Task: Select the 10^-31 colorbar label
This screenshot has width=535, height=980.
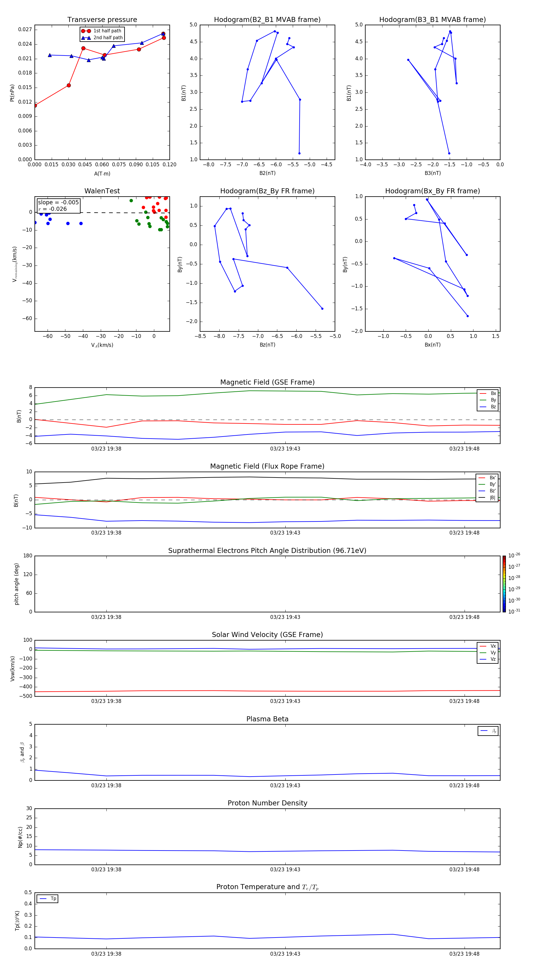Action: click(x=514, y=611)
